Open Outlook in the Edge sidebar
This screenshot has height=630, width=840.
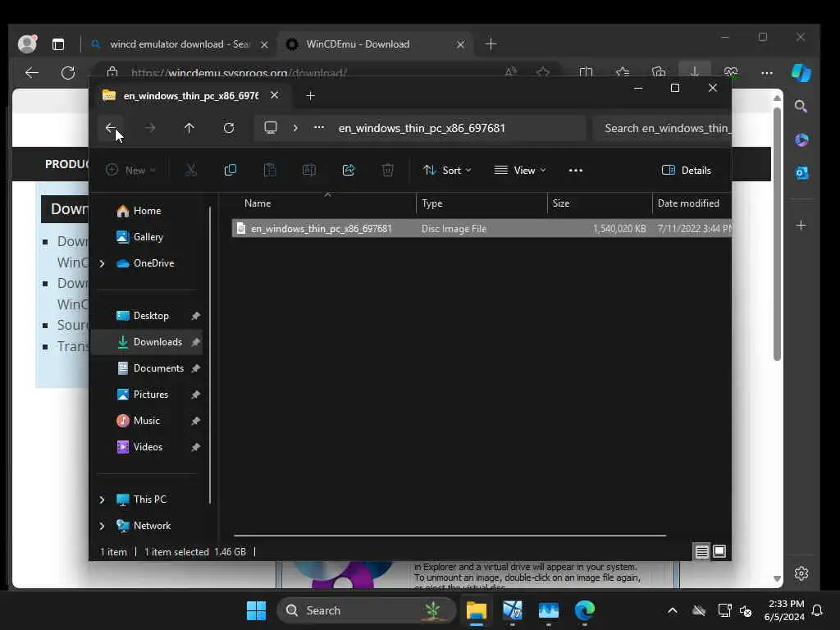click(x=801, y=173)
